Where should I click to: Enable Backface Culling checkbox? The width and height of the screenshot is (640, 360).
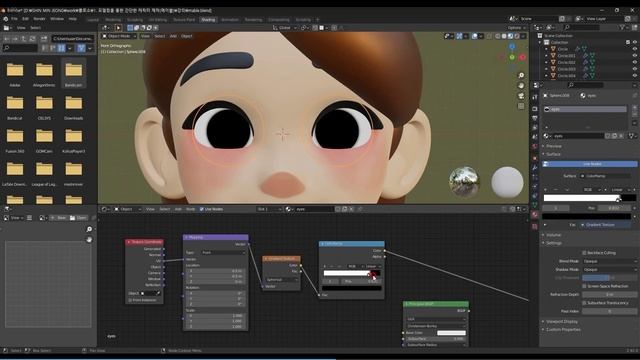pos(584,253)
